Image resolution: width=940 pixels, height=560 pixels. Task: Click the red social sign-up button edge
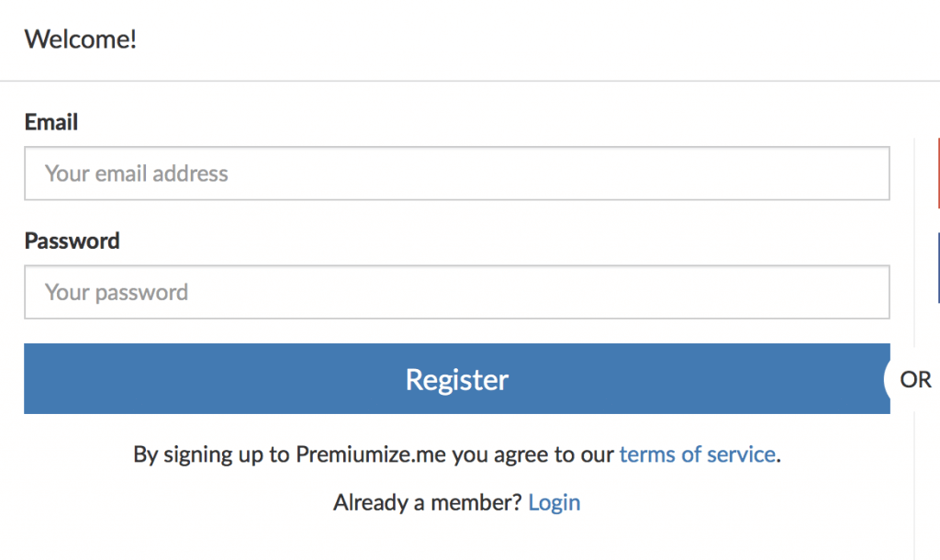click(938, 174)
